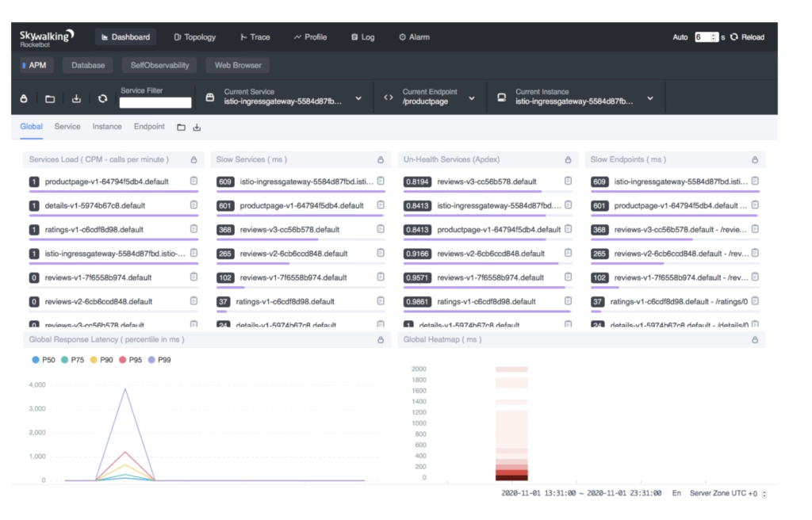Go to the Trace page

point(255,37)
